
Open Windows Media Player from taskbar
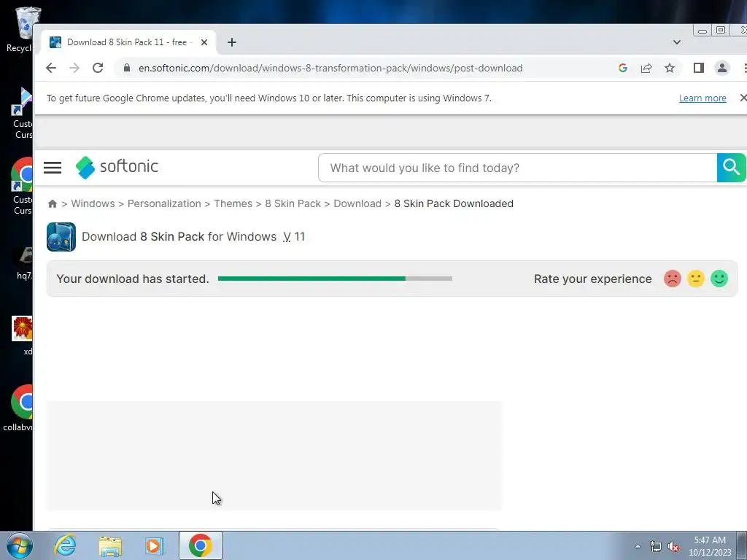(x=154, y=545)
